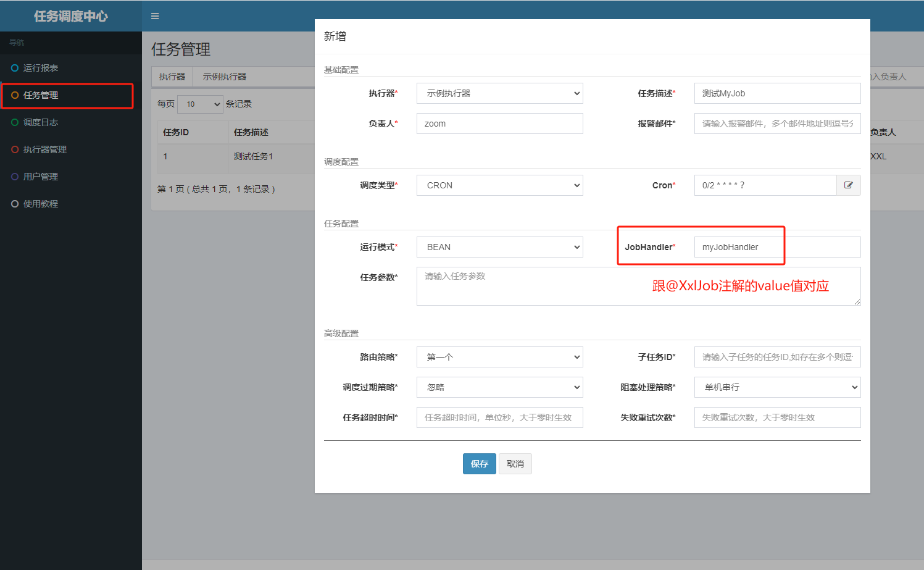This screenshot has height=570, width=924.
Task: Open the page size dropdown showing 10
Action: pyautogui.click(x=200, y=104)
